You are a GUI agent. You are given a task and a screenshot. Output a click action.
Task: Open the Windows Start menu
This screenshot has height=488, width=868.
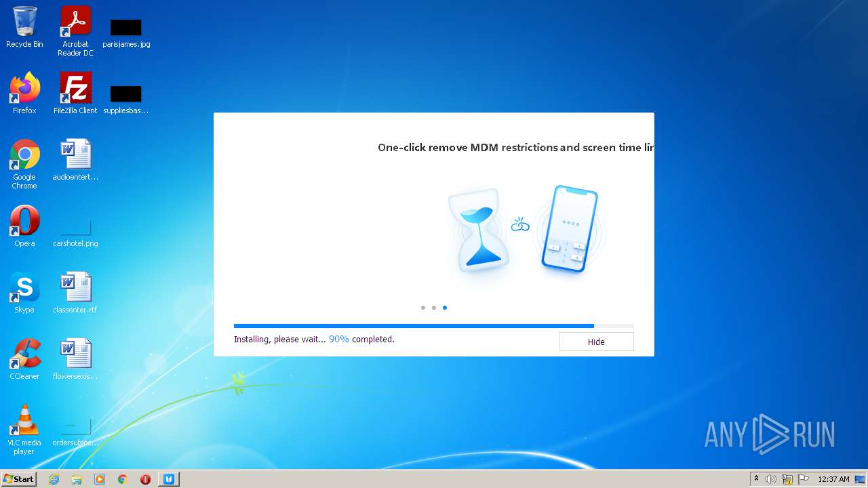click(x=18, y=479)
